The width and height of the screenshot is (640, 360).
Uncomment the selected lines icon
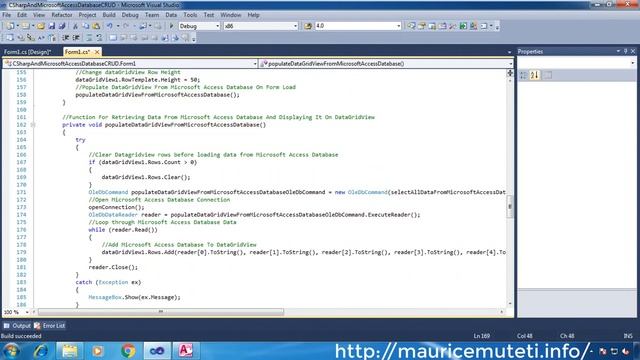[99, 38]
